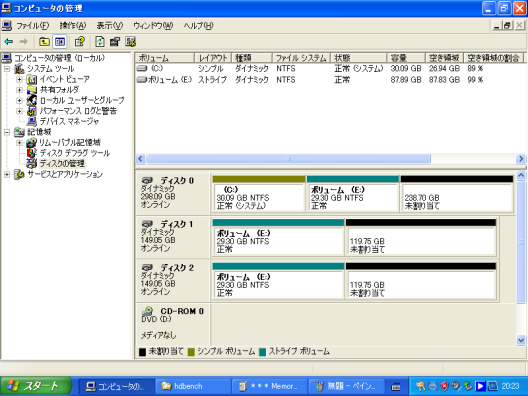Click the last toolbar icon for disk settings
Screen dimensions: 528x396
pyautogui.click(x=130, y=42)
